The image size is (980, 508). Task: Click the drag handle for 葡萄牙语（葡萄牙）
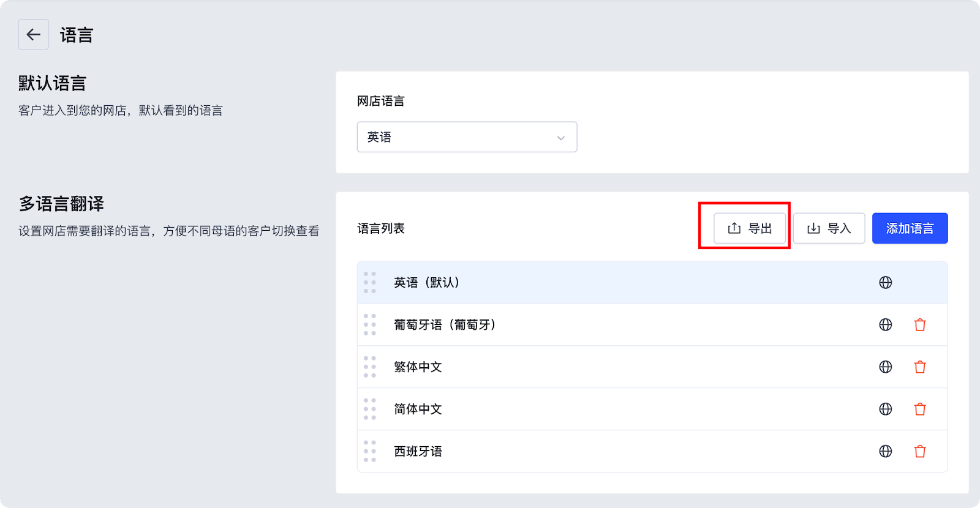[x=370, y=325]
